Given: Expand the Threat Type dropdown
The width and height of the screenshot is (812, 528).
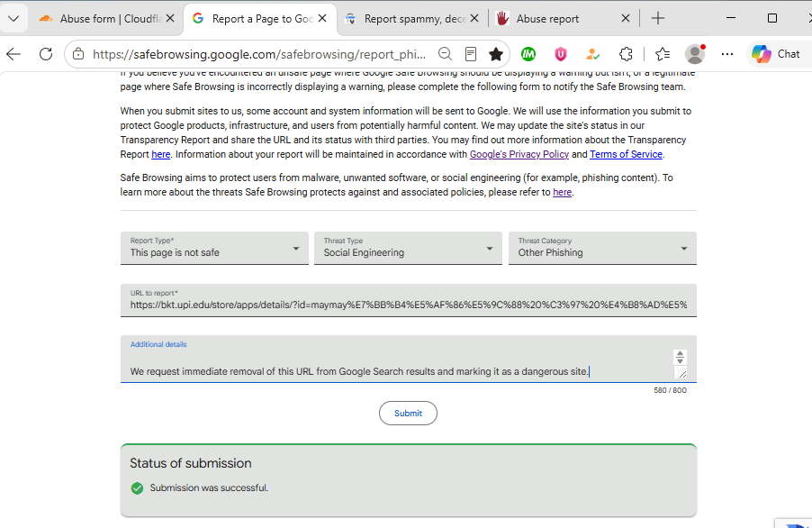Looking at the screenshot, I should tap(408, 248).
